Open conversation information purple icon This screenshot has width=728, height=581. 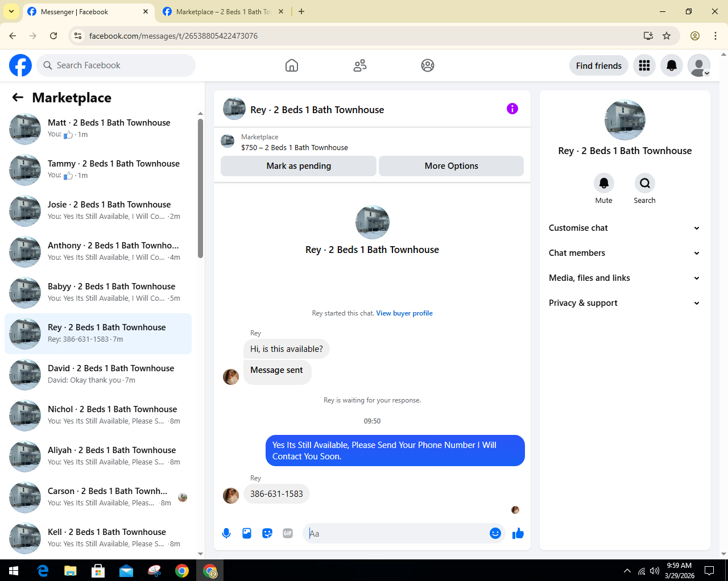[512, 109]
